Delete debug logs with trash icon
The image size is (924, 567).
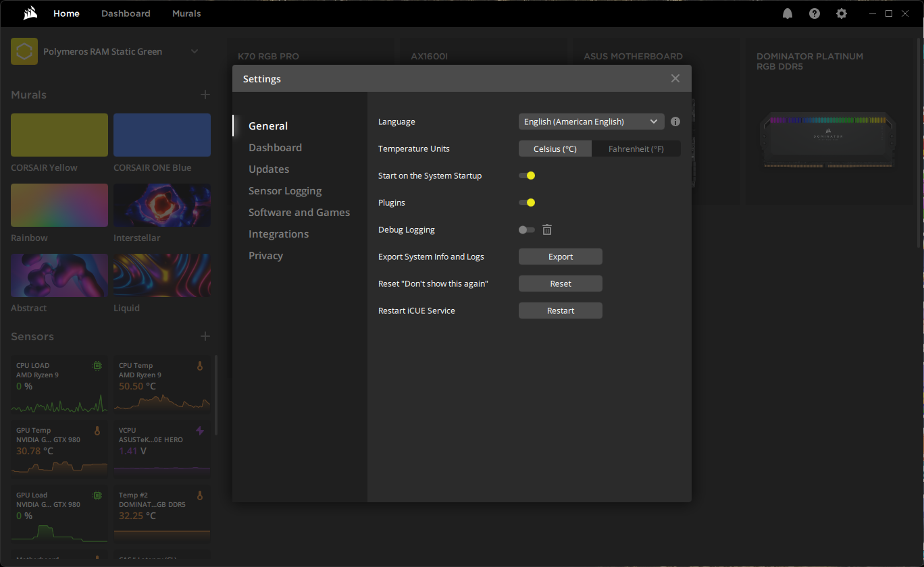(547, 230)
